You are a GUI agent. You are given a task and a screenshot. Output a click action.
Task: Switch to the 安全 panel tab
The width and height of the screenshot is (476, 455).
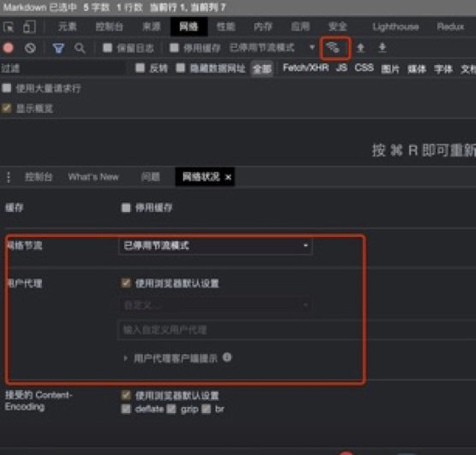click(337, 27)
